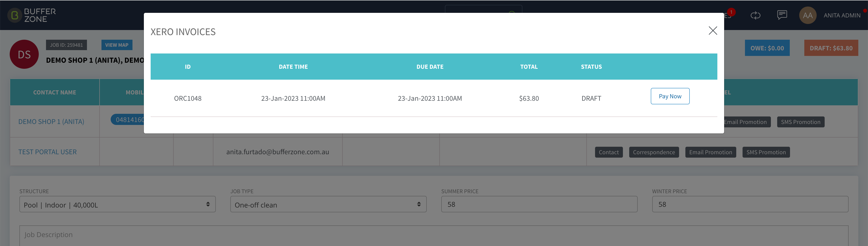This screenshot has height=246, width=868.
Task: Click Email Promotion tag for Demo Shop 1
Action: coord(747,122)
